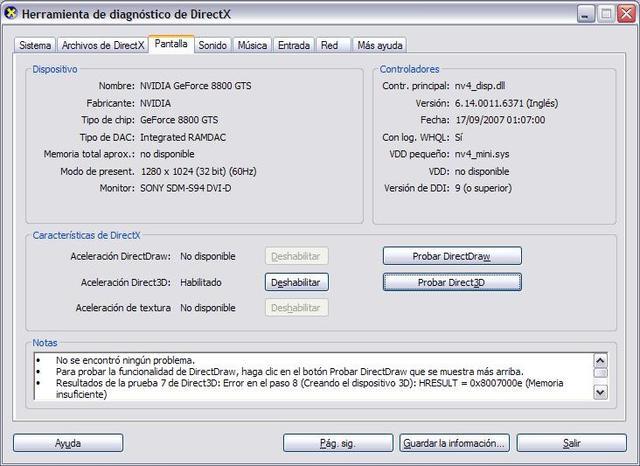The width and height of the screenshot is (640, 466).
Task: Click the Fabricante value NVIDIA
Action: click(156, 103)
